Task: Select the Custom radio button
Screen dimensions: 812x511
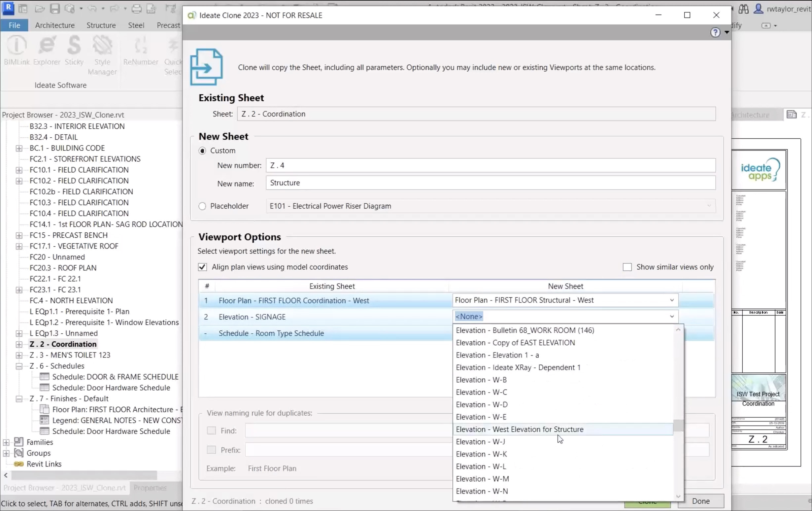Action: point(202,151)
